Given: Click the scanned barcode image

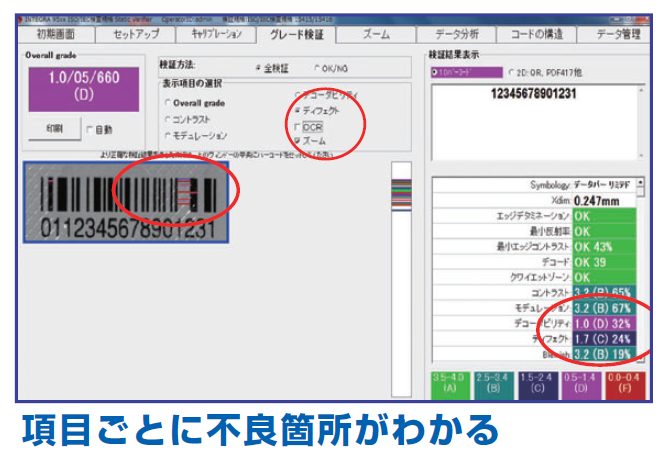Looking at the screenshot, I should click(126, 202).
